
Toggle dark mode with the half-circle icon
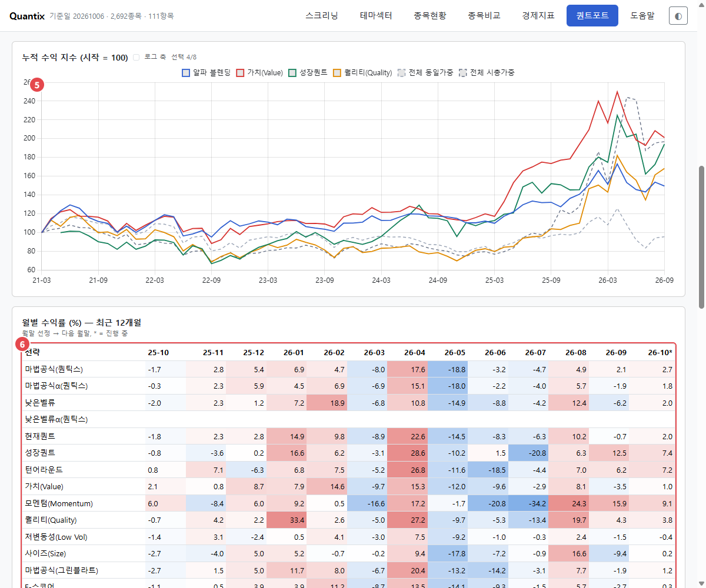pos(678,16)
